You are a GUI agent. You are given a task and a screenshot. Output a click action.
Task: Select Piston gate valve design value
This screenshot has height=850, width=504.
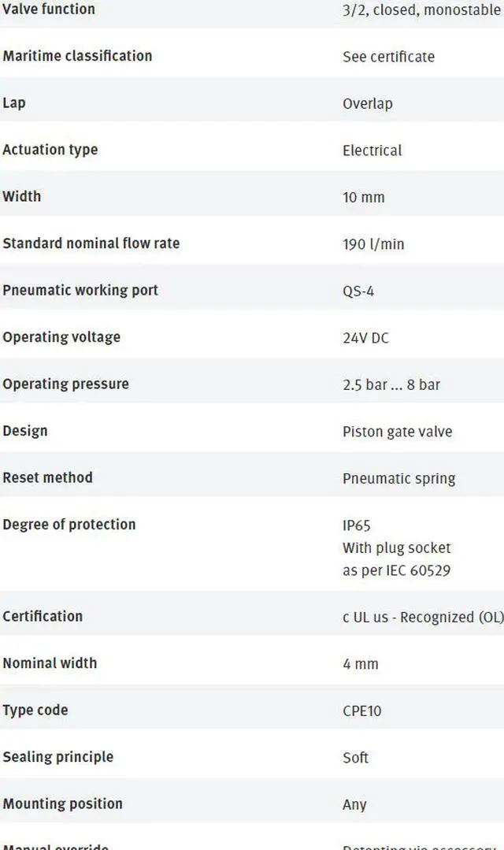point(397,432)
